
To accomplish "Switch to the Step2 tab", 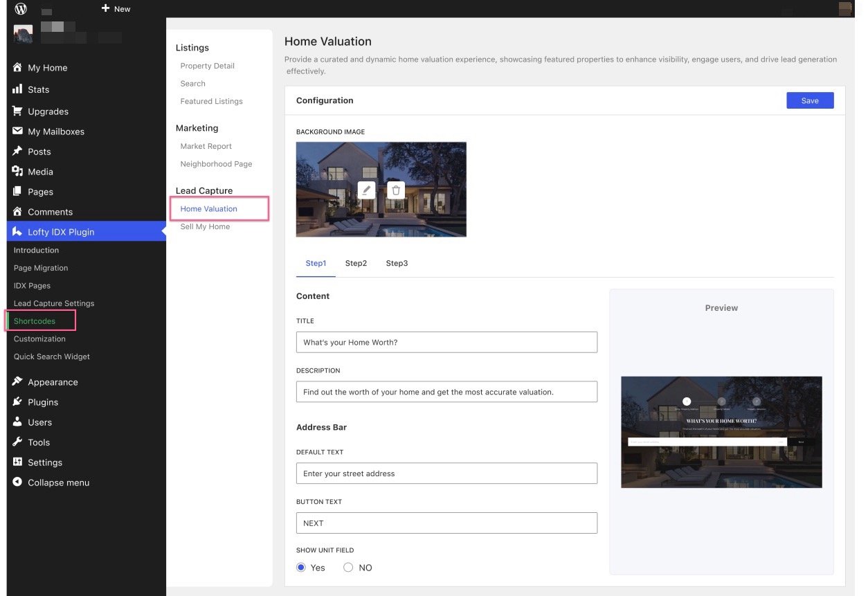I will tap(356, 263).
